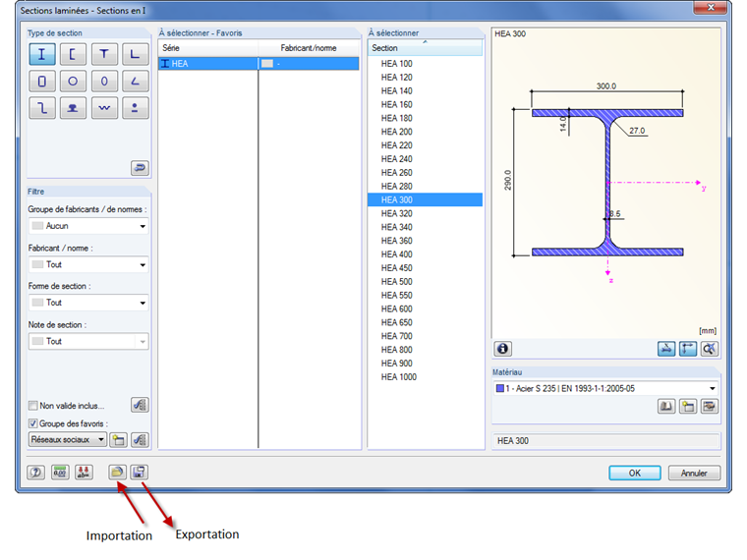Click the HEA 300 section name field
The image size is (747, 560).
(x=606, y=441)
